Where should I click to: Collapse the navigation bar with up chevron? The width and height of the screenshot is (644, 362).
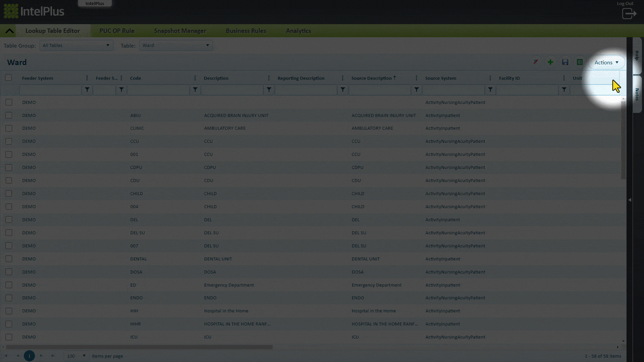(x=9, y=31)
